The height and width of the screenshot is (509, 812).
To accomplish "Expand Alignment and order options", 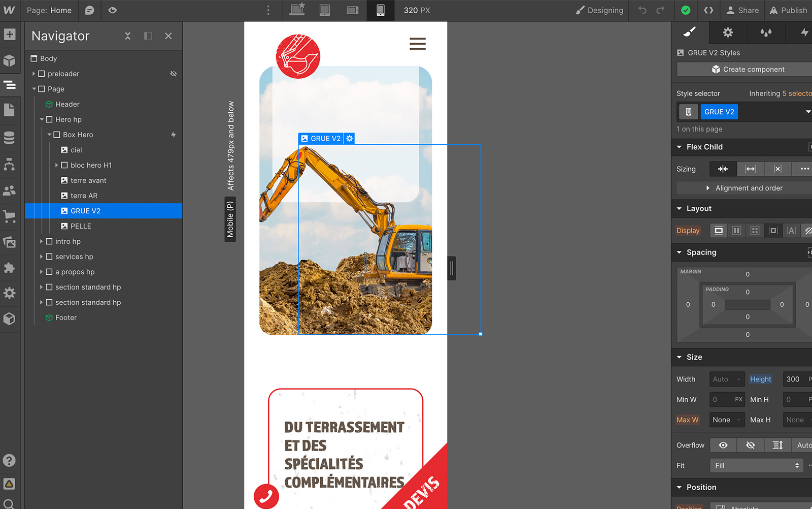I will [x=745, y=188].
